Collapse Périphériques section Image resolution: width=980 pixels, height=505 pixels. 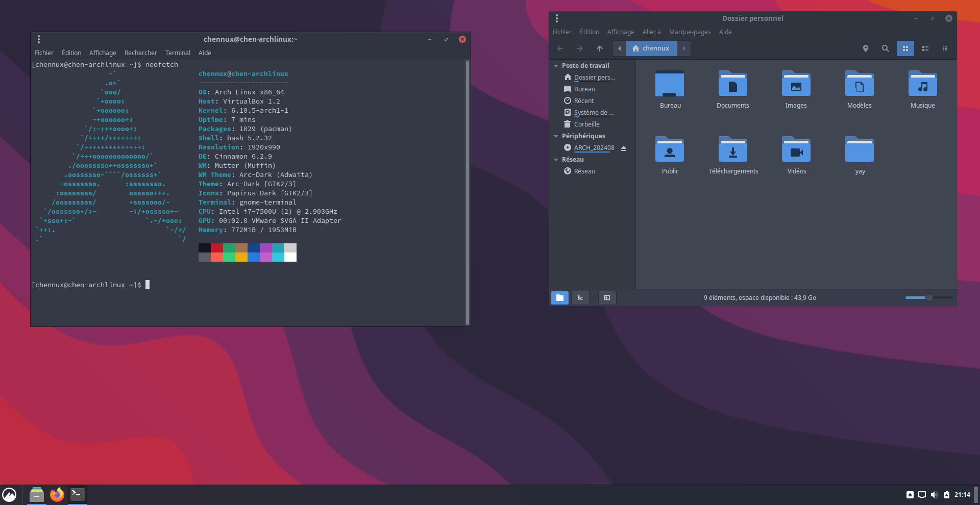click(x=556, y=136)
